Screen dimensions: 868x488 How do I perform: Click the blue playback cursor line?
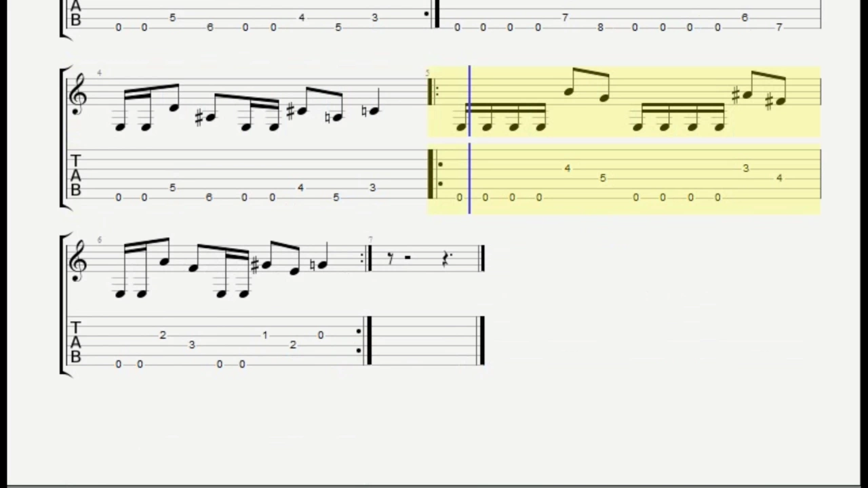[469, 140]
